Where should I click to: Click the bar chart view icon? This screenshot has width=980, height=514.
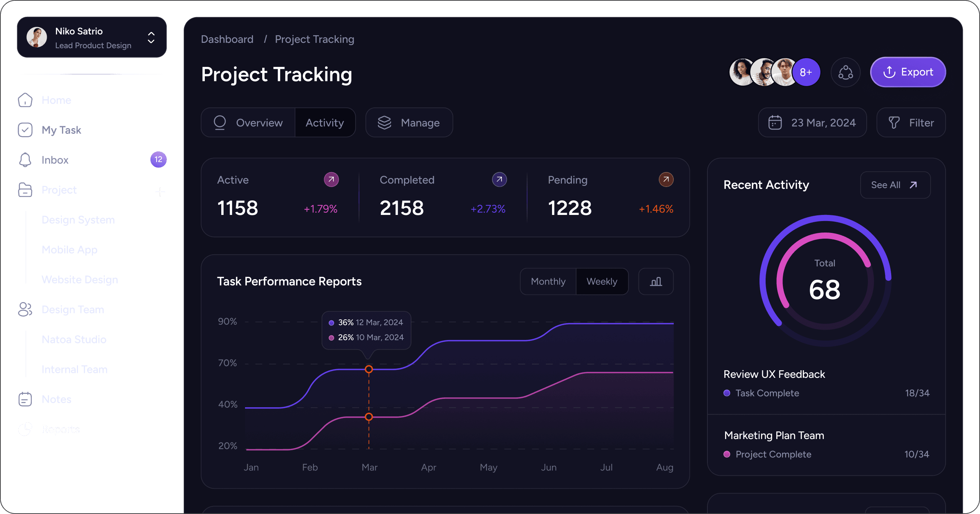[x=656, y=281]
